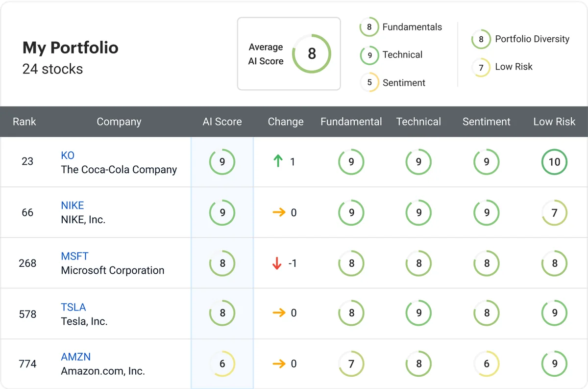Click Tesla's orange neutral change arrow
Screen dimensions: 588x389
(x=278, y=313)
